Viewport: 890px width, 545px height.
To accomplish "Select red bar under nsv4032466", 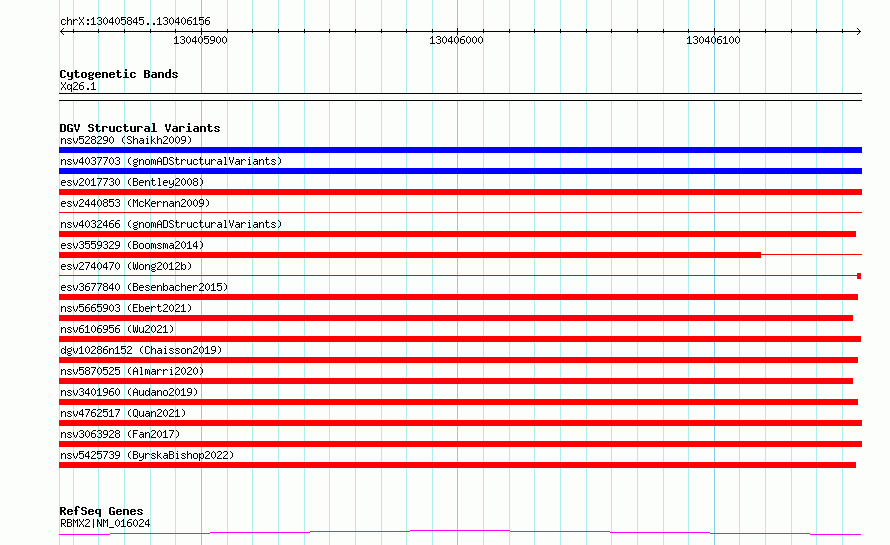I will [457, 234].
